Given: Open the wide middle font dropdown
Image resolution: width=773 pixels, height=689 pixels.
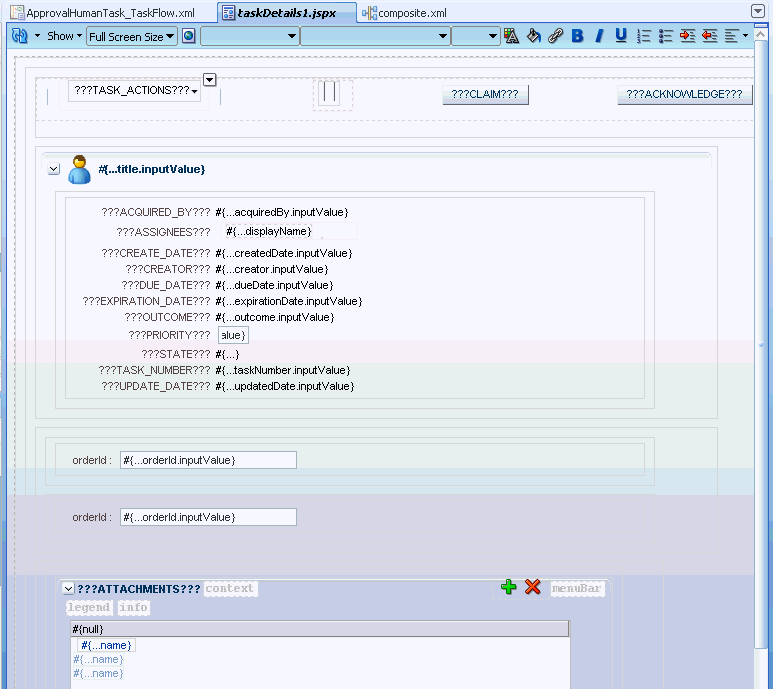Looking at the screenshot, I should [375, 36].
